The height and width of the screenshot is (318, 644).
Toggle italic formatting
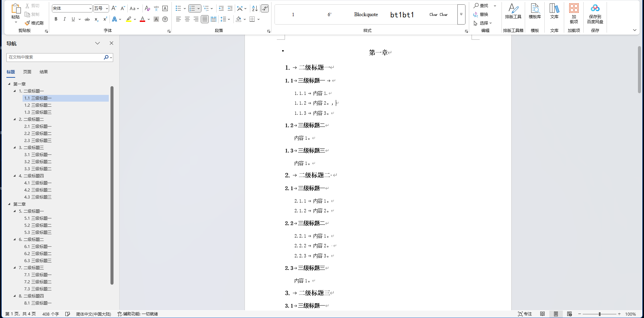click(x=64, y=19)
